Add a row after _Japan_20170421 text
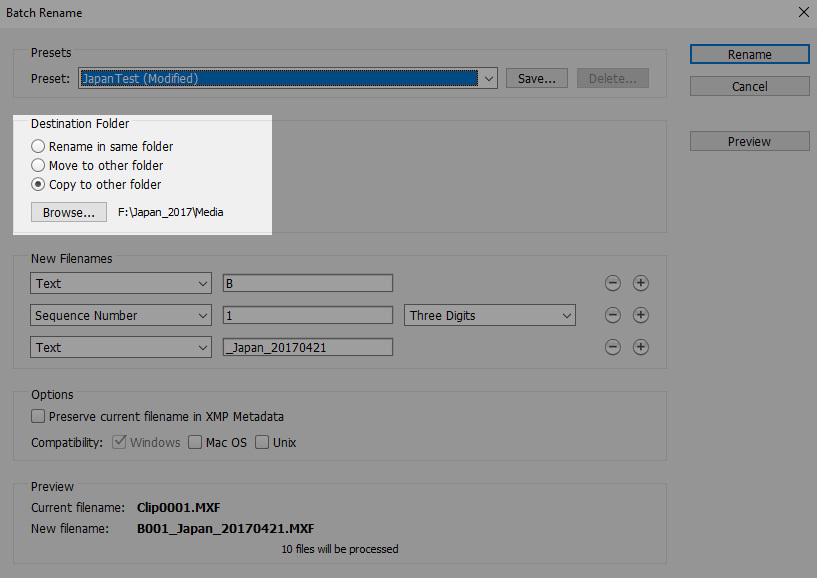This screenshot has height=578, width=817. coord(640,347)
